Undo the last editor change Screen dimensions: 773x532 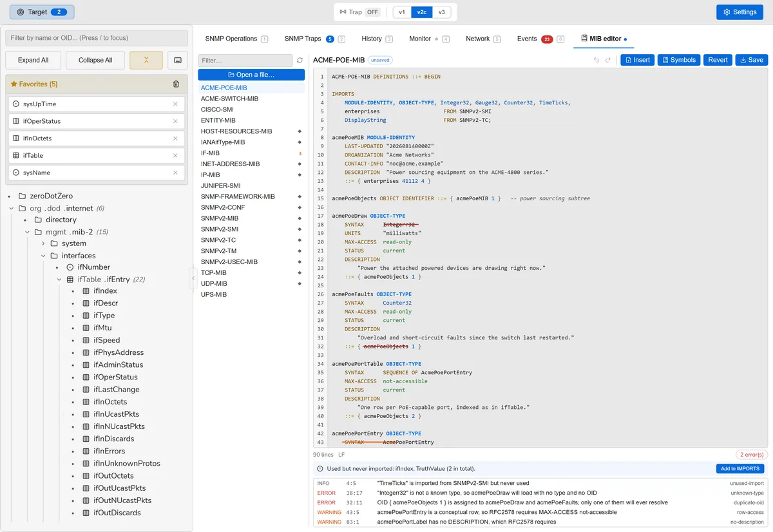click(x=596, y=60)
